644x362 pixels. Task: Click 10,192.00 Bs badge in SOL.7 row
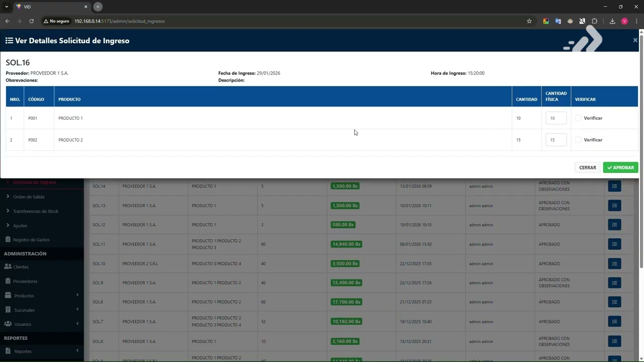346,321
